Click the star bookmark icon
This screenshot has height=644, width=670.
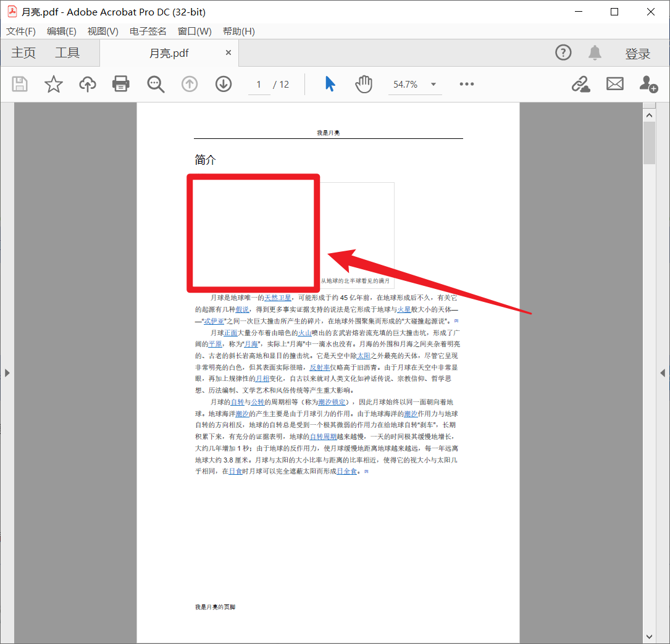tap(54, 84)
